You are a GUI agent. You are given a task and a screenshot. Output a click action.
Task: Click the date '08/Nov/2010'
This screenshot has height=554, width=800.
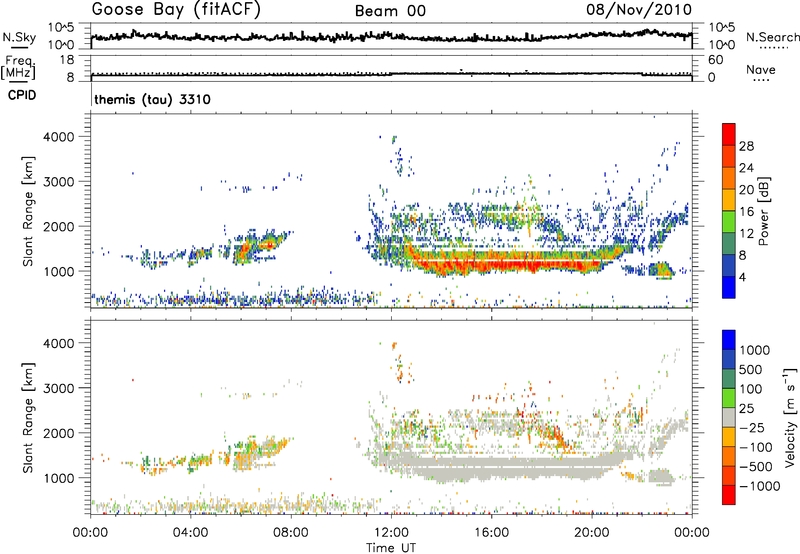click(x=639, y=10)
